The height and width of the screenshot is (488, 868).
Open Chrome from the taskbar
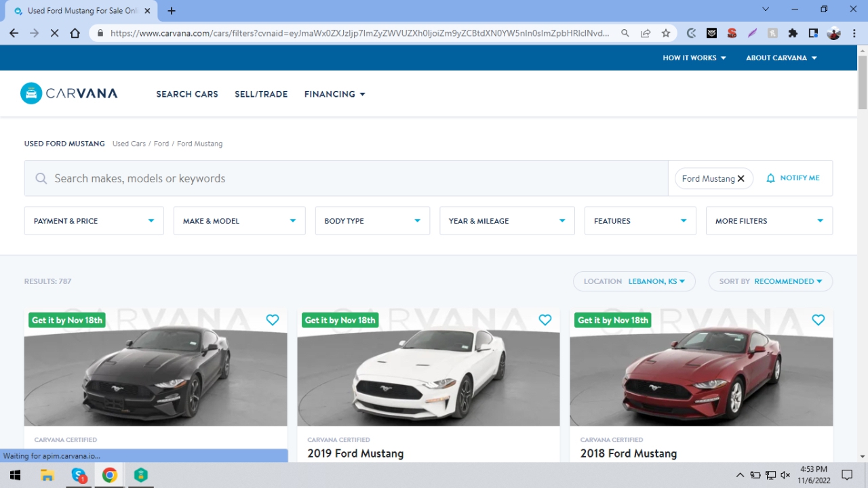click(x=110, y=475)
